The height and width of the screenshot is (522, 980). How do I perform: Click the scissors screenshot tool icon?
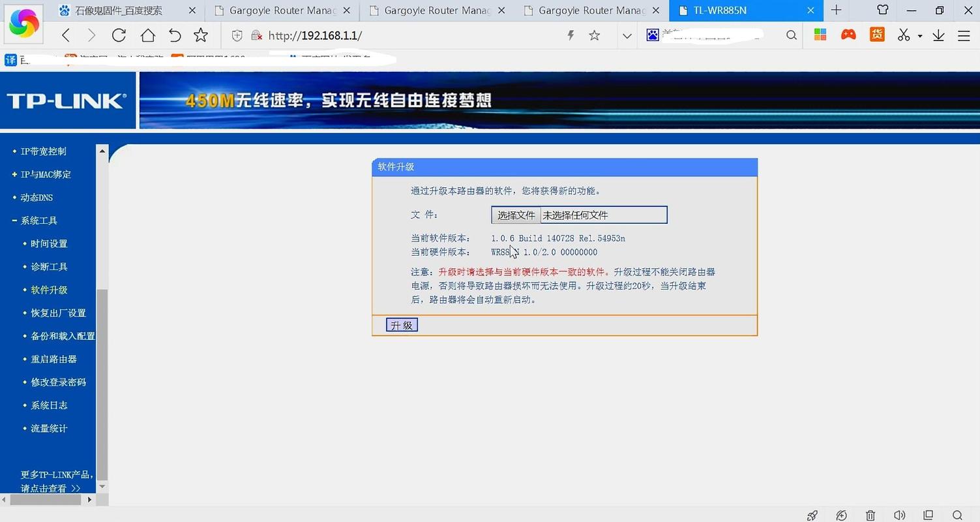(x=904, y=35)
